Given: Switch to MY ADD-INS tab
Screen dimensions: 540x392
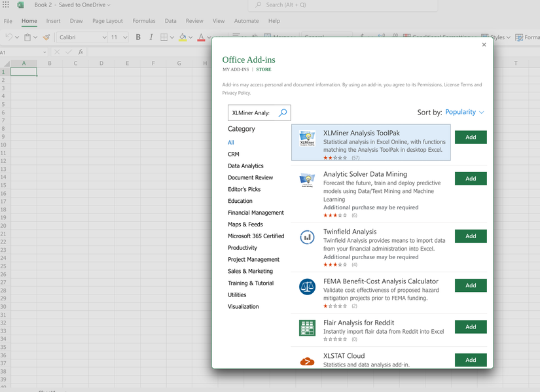Looking at the screenshot, I should pyautogui.click(x=236, y=69).
